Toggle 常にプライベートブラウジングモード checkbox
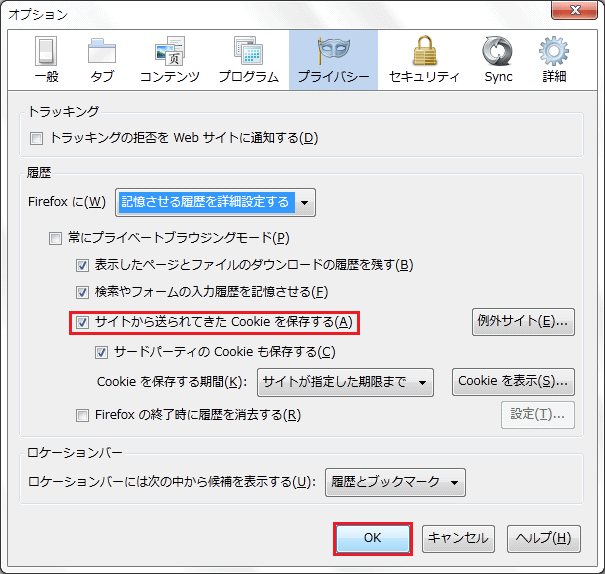 [56, 238]
